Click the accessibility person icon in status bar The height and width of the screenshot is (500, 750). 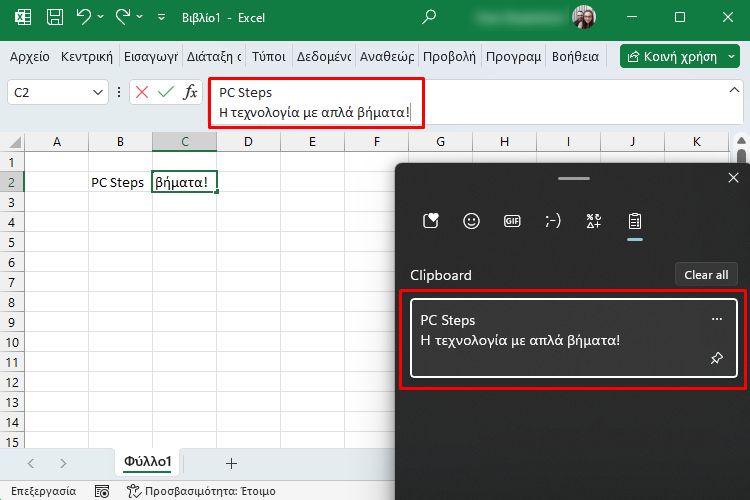coord(133,491)
